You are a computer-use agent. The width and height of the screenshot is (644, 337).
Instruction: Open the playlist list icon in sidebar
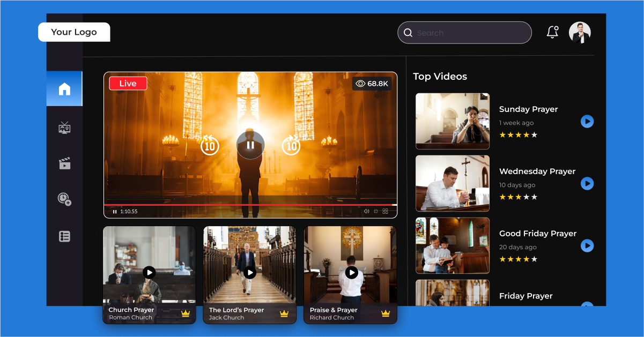point(64,236)
